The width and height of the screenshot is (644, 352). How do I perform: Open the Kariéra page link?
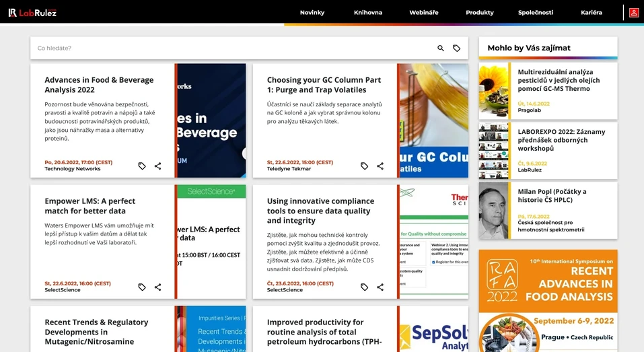point(592,13)
